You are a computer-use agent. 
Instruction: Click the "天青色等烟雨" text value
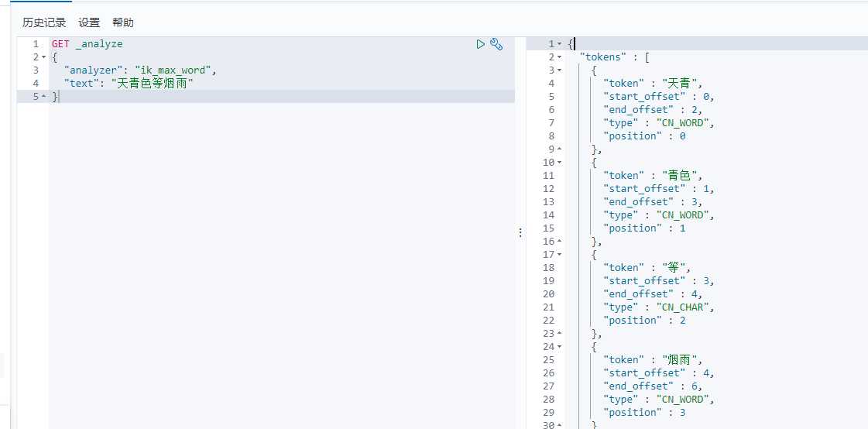153,84
